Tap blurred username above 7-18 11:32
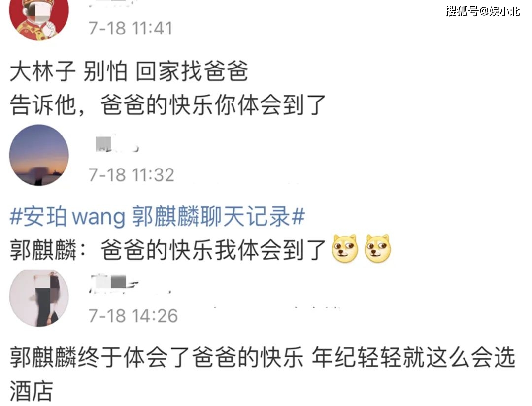532x406 pixels. click(116, 144)
